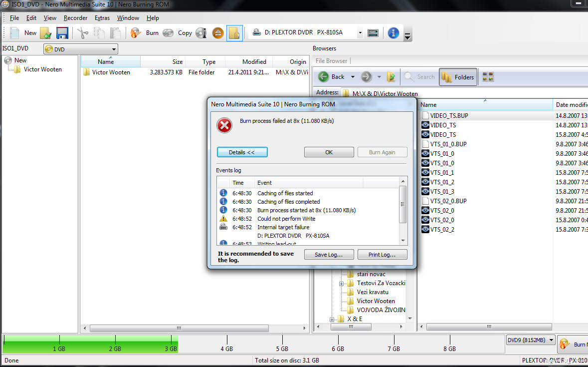
Task: Select stari novac folder in folder tree
Action: (371, 274)
